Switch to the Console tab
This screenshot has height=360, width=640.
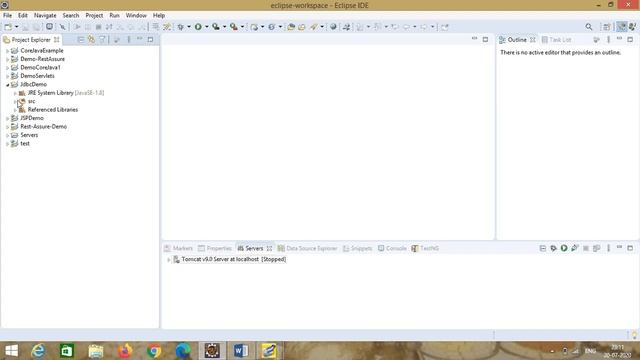(392, 248)
